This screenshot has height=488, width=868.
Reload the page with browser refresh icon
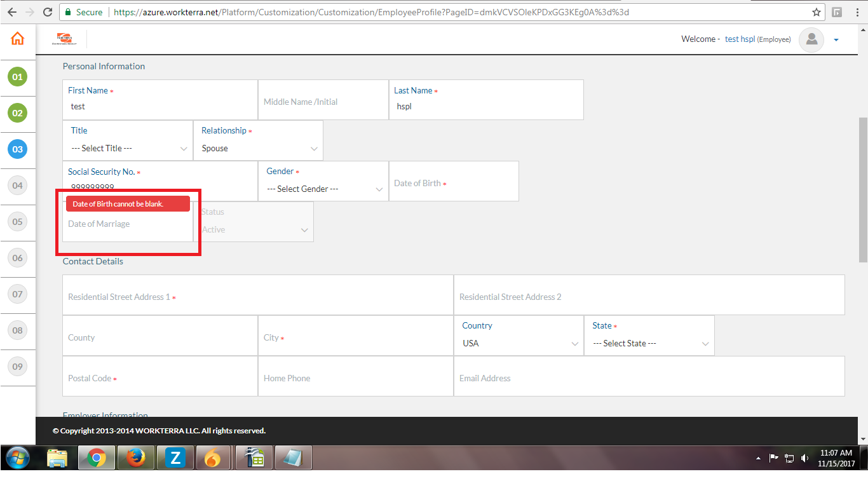(x=48, y=12)
